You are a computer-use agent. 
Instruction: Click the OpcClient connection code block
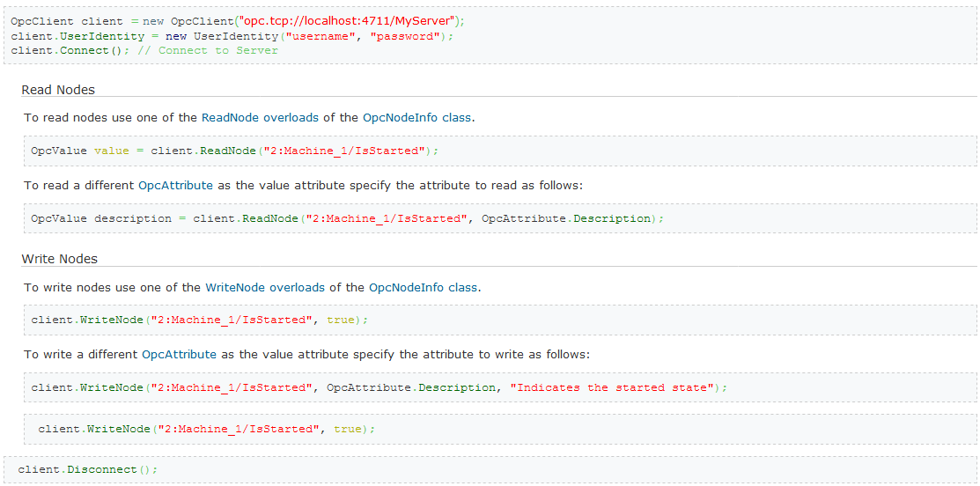(x=490, y=35)
